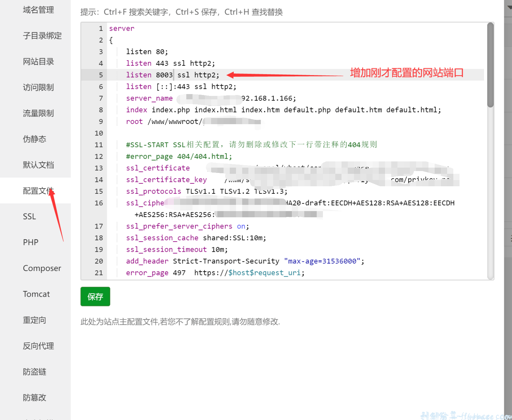Open the 流量限制 section

pos(38,113)
